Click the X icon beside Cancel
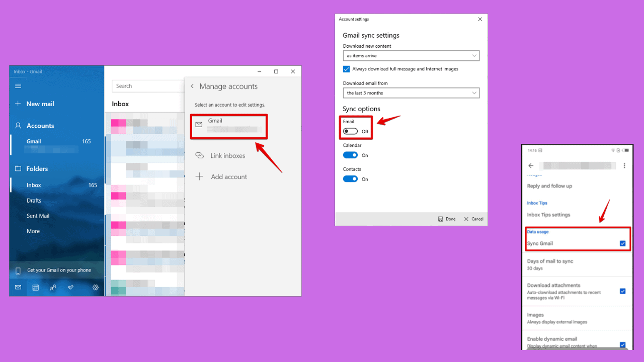The image size is (644, 362). [x=466, y=219]
